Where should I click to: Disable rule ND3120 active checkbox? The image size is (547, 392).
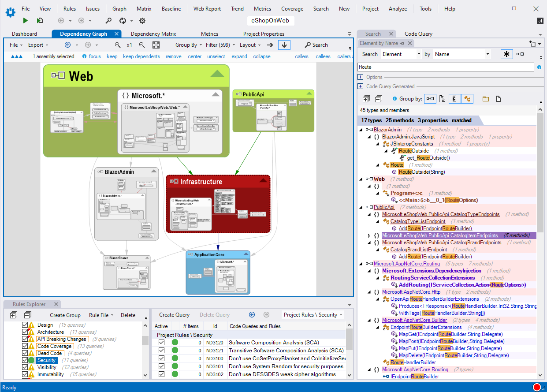161,343
